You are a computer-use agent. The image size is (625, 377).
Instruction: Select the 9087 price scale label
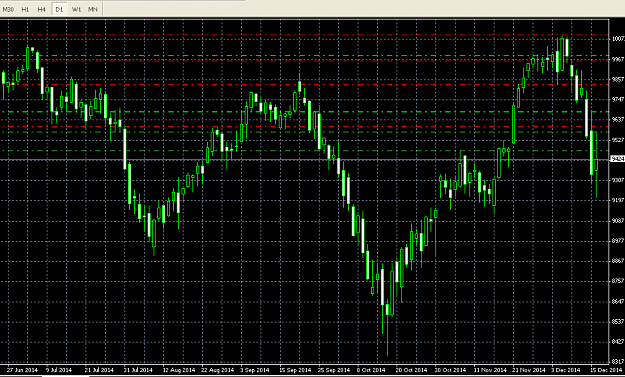click(618, 220)
